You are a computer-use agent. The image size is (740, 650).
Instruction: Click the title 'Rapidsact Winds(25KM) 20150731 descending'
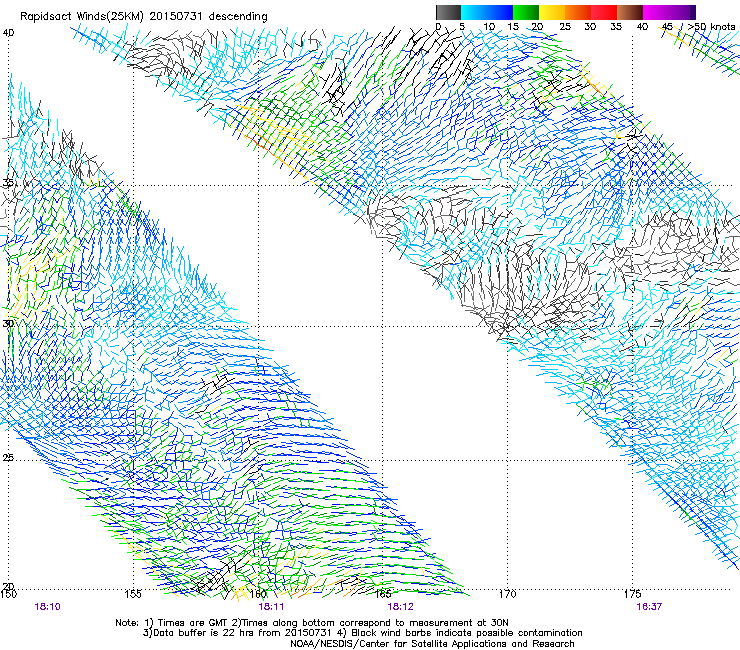[143, 17]
